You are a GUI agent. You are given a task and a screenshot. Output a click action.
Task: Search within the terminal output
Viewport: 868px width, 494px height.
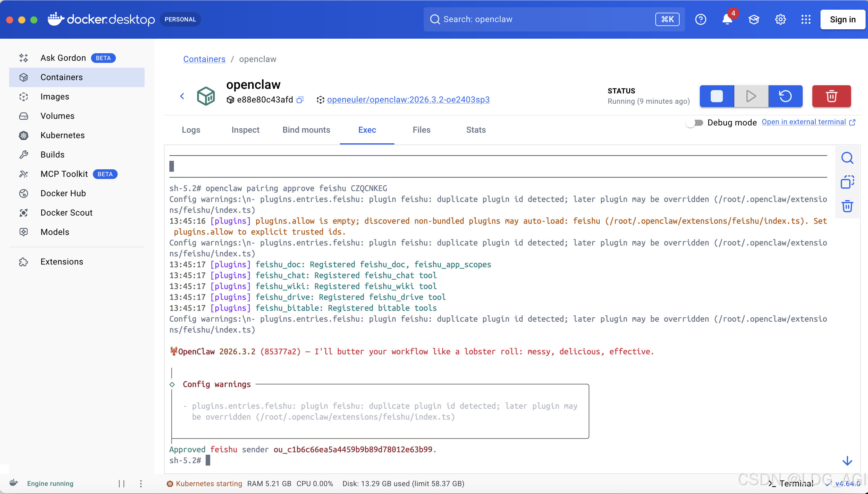pyautogui.click(x=847, y=158)
